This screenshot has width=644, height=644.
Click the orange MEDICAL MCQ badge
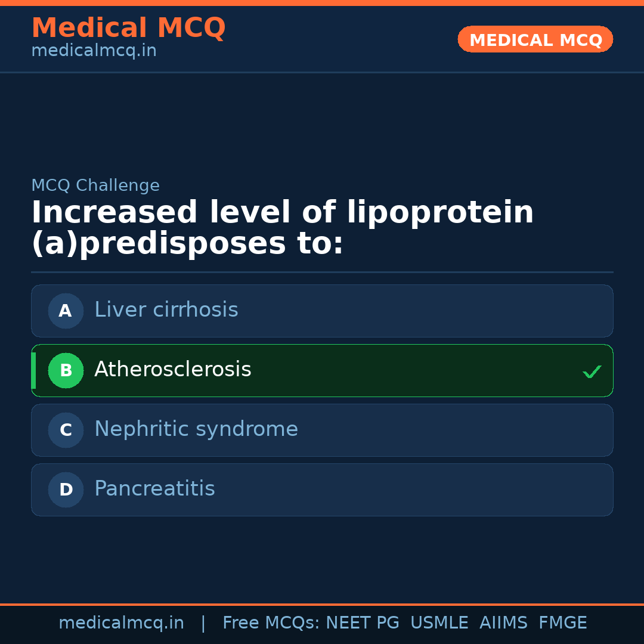click(535, 40)
